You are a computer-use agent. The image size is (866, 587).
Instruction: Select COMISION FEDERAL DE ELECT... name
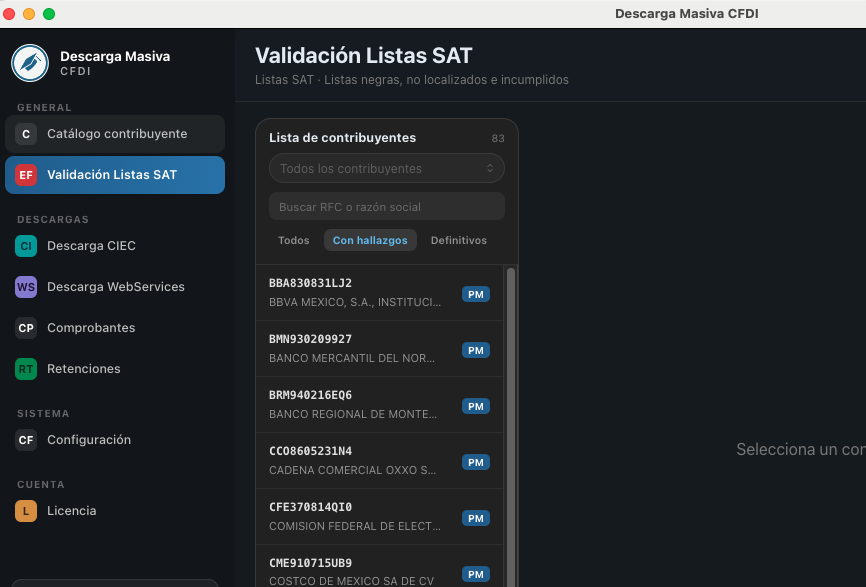click(355, 526)
